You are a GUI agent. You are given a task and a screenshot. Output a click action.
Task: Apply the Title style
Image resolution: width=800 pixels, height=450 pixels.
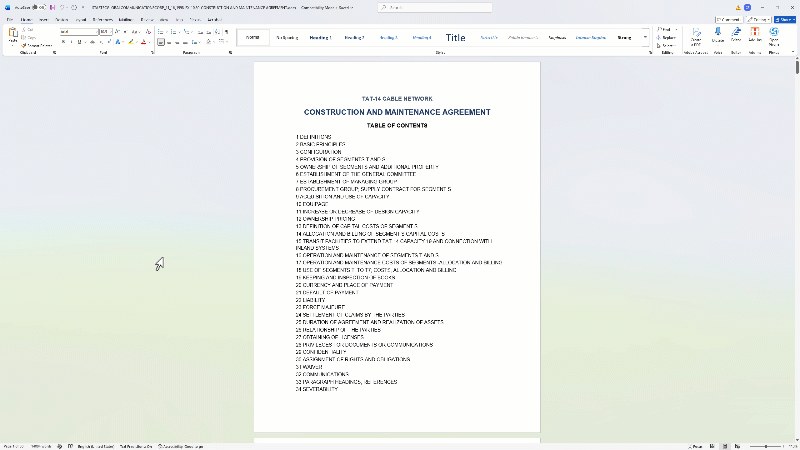[x=455, y=38]
